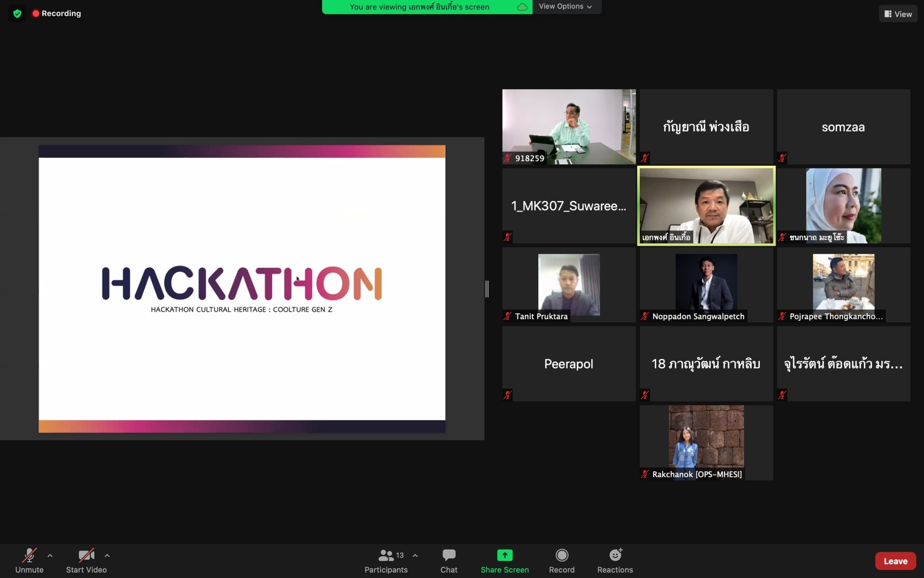This screenshot has width=924, height=578.
Task: Start recording with Record button
Action: click(561, 561)
